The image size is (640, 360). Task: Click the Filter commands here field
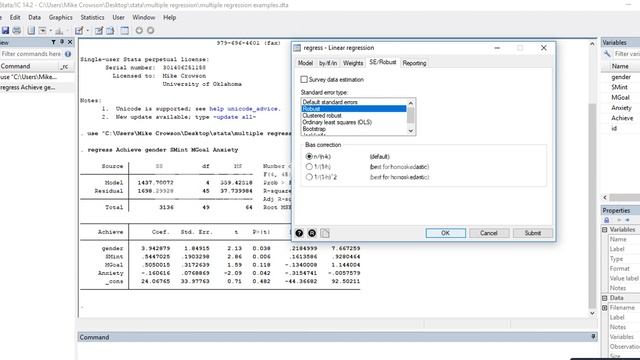point(31,54)
